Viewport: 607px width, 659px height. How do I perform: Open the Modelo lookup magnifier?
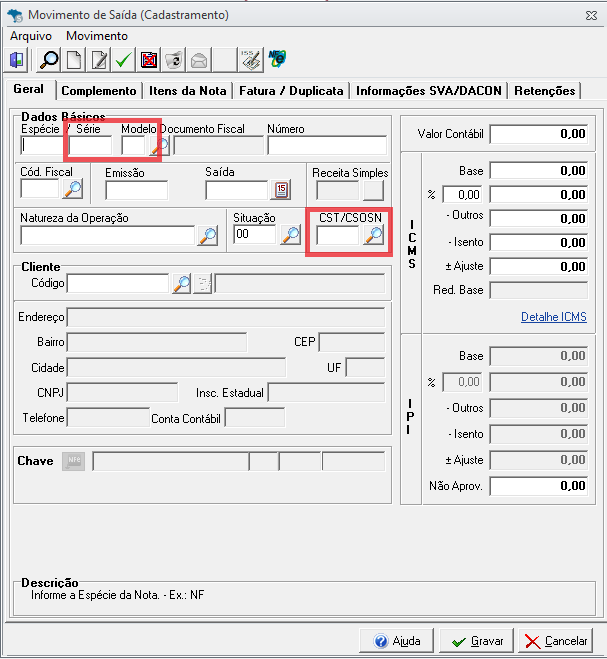160,146
